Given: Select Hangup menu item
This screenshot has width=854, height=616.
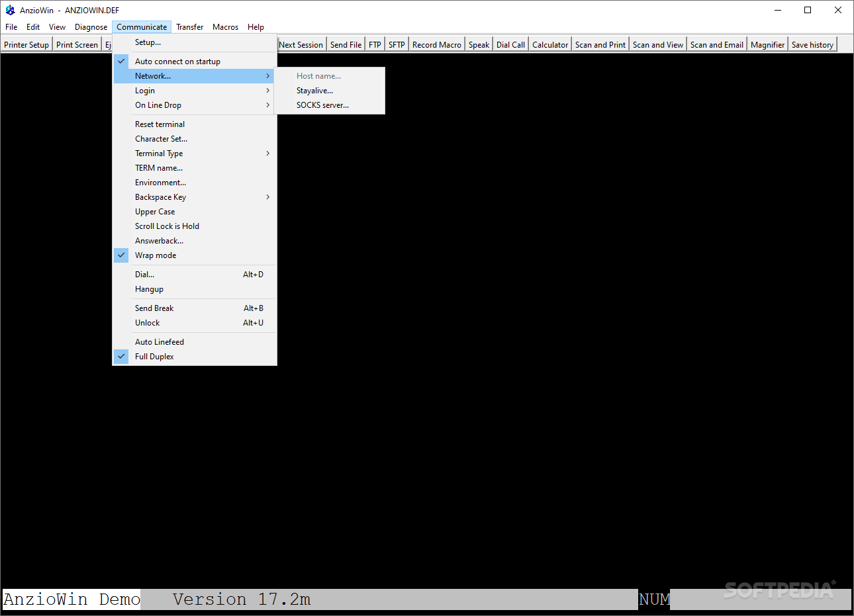Looking at the screenshot, I should tap(194, 289).
